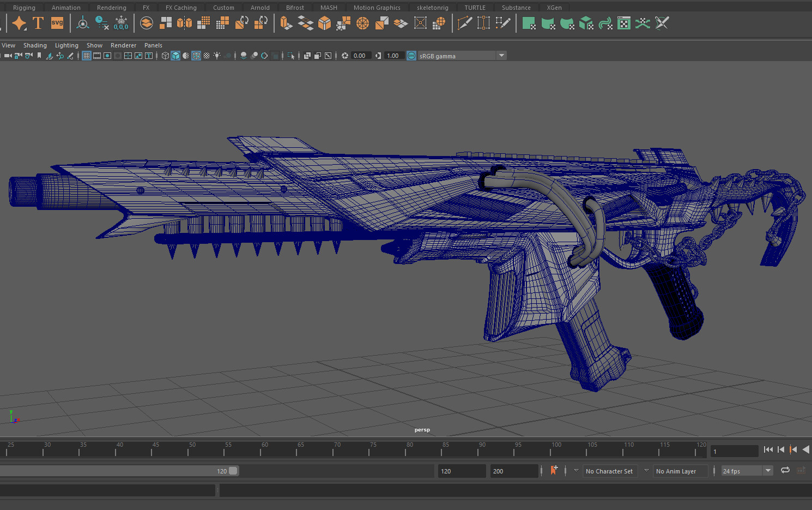Click the polygon Mirror tool icon
Screen dimensions: 812x510
coord(185,23)
